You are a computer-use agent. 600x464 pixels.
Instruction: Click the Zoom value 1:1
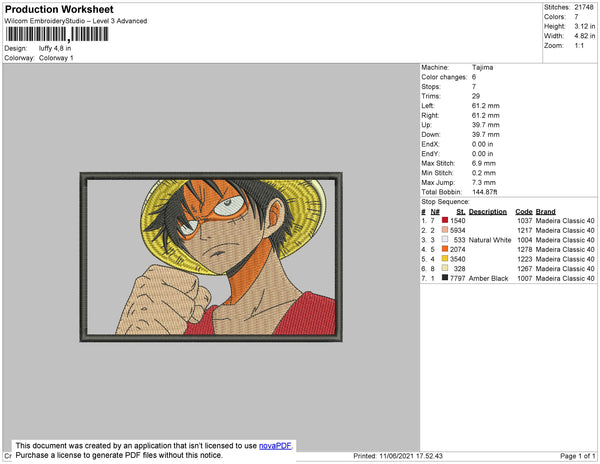[579, 46]
